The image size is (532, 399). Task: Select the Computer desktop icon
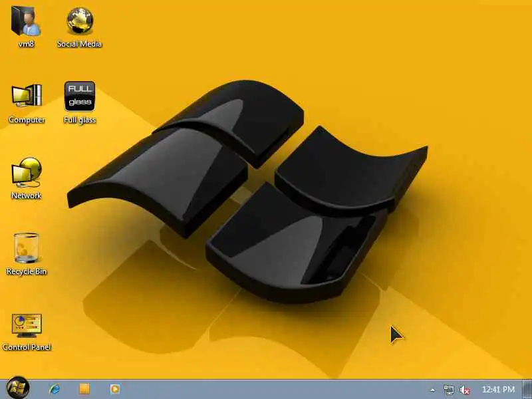click(x=27, y=96)
